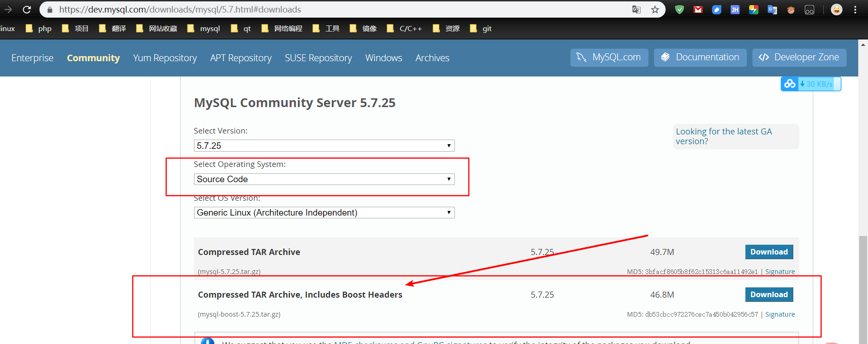Click the scrollbar up arrow
868x344 pixels.
click(x=863, y=45)
